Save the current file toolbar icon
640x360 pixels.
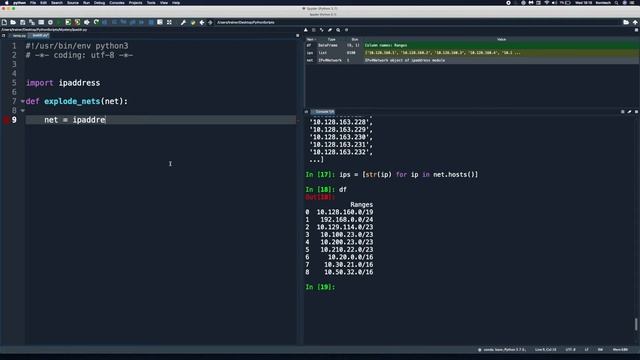[x=22, y=22]
